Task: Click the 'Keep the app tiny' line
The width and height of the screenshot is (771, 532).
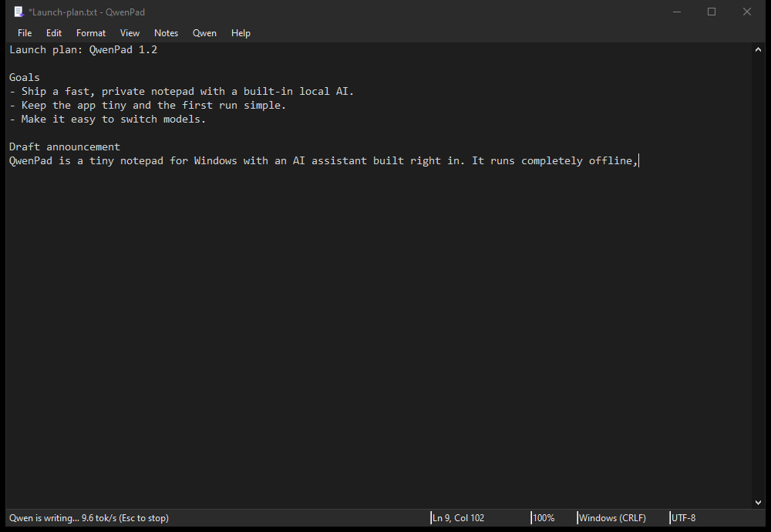Action: [147, 105]
